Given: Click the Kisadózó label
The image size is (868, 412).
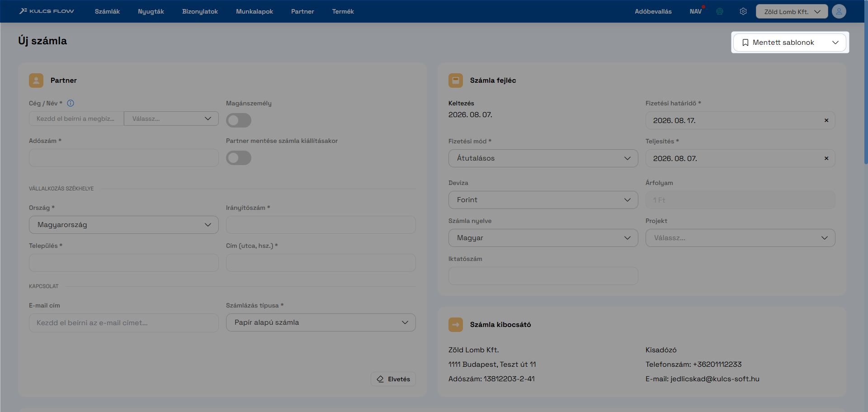Looking at the screenshot, I should [661, 350].
